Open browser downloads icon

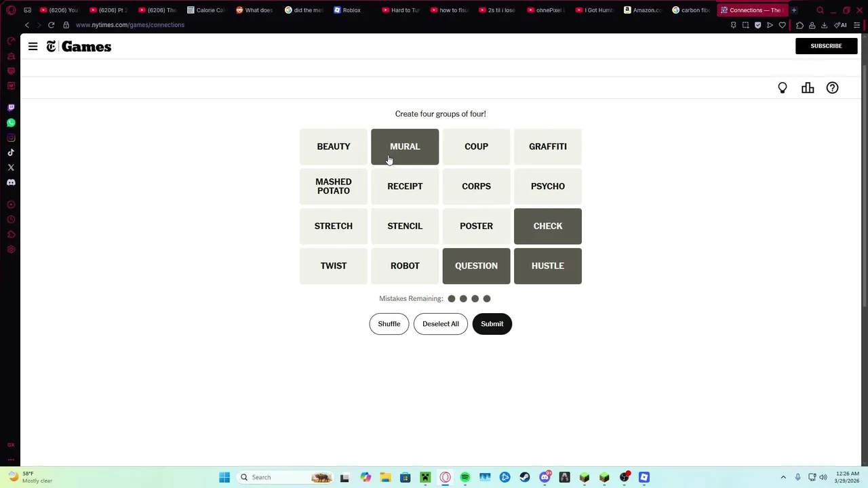tap(824, 25)
